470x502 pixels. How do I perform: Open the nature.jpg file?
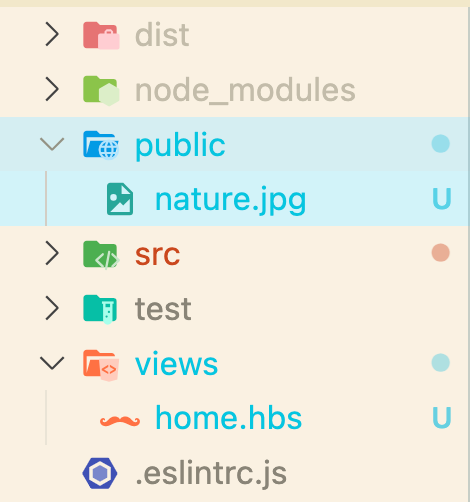(x=230, y=200)
